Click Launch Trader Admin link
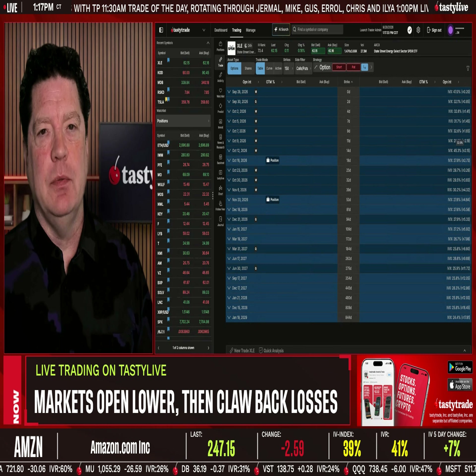Image resolution: width=476 pixels, height=476 pixels. pyautogui.click(x=370, y=30)
